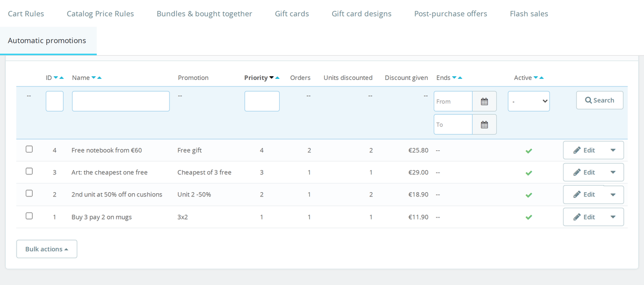Click 'Buy 3 pay 2 on mugs' name
Viewport: 644px width, 285px height.
[101, 217]
